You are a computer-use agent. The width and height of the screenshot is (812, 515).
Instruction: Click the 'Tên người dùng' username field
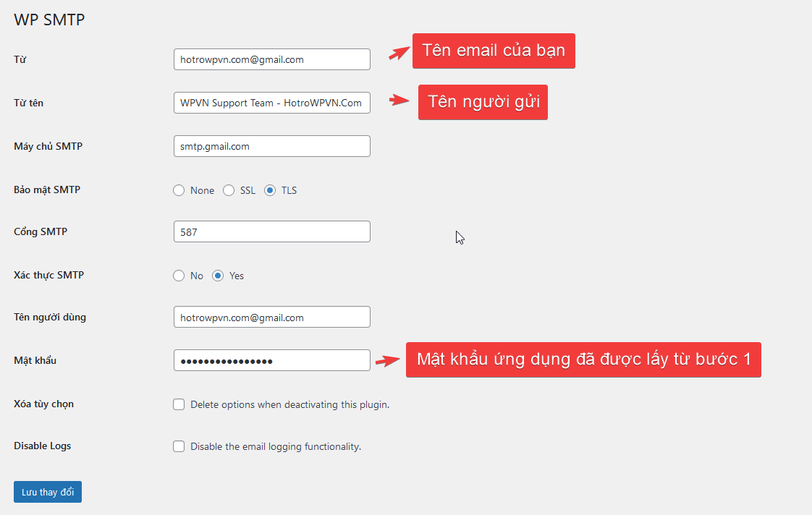(271, 317)
